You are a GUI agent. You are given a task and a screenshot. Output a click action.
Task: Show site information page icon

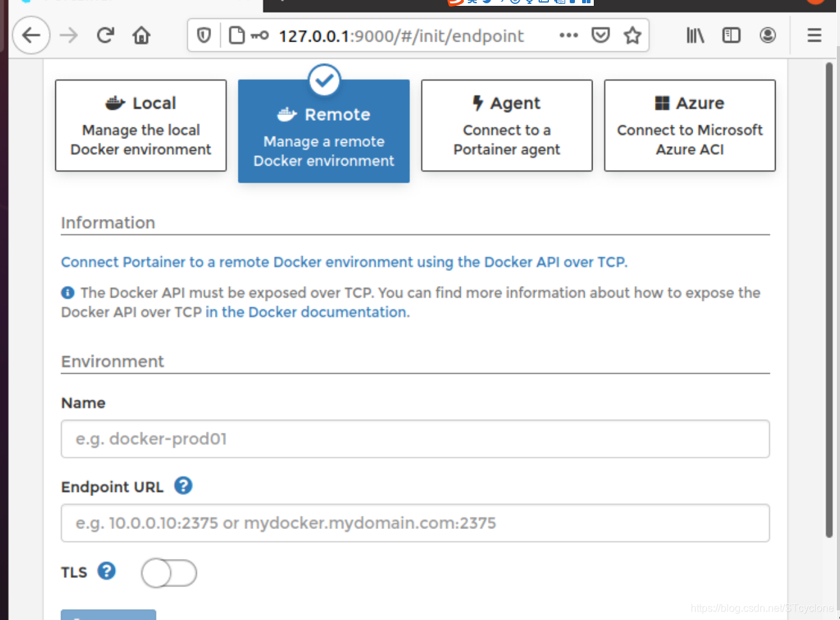237,35
